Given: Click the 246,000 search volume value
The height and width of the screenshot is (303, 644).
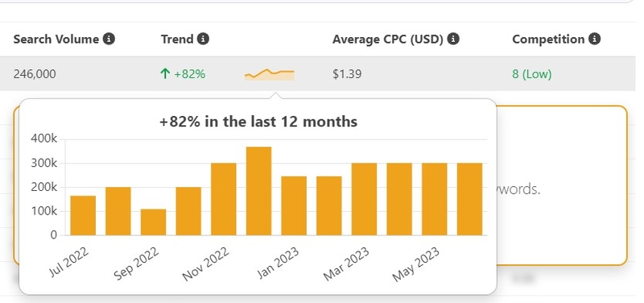Looking at the screenshot, I should 35,74.
